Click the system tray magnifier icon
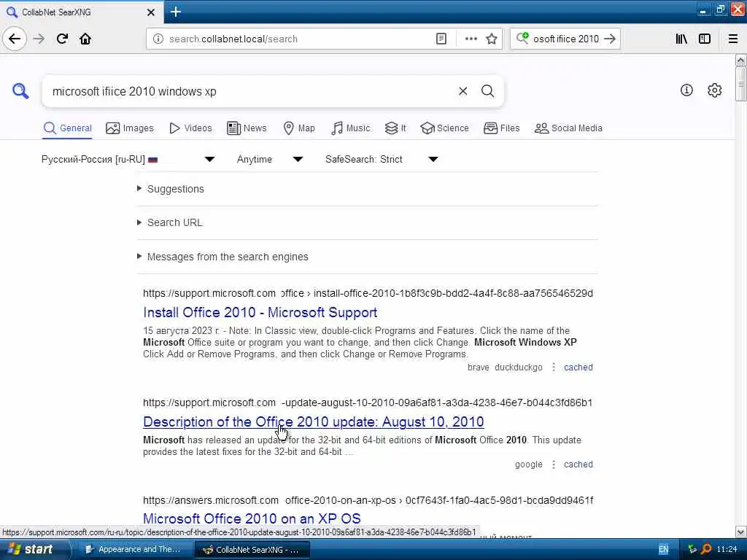 [705, 549]
